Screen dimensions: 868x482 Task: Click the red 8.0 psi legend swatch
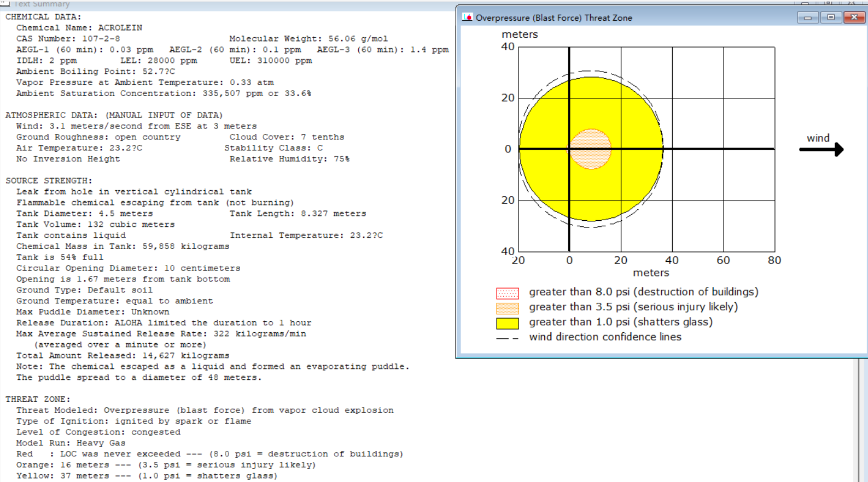coord(508,293)
